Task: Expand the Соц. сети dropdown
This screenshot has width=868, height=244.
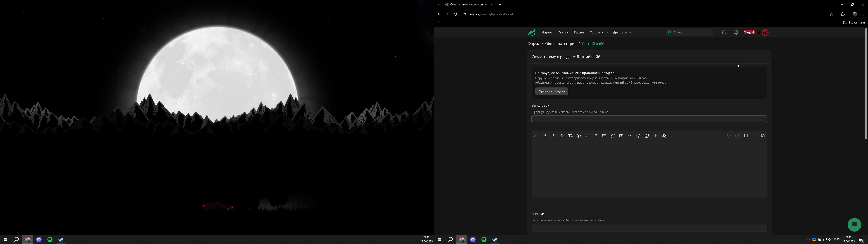Action: point(598,33)
